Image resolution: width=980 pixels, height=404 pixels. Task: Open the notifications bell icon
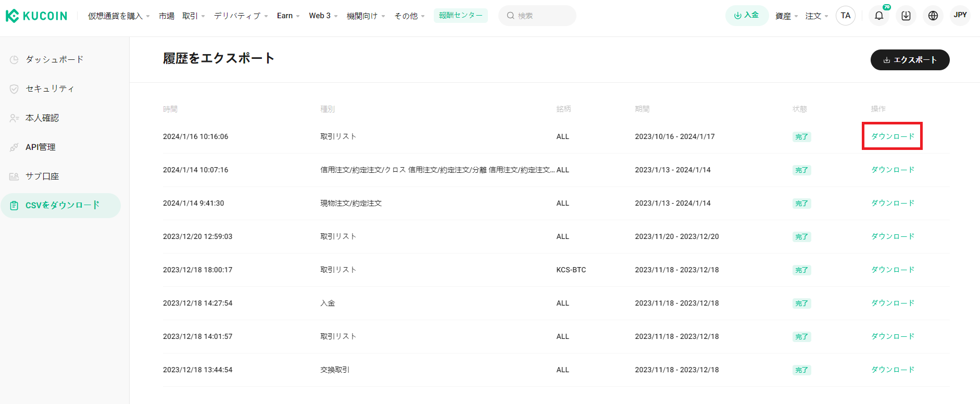879,16
